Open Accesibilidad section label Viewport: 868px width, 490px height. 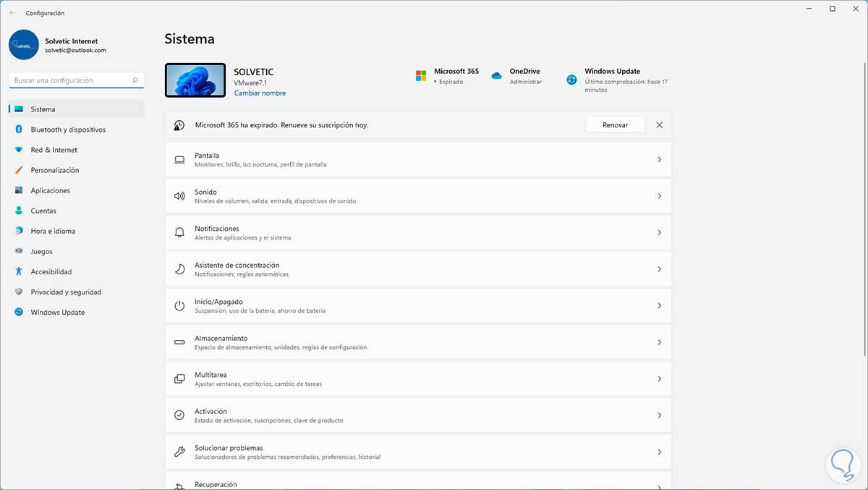(x=51, y=271)
